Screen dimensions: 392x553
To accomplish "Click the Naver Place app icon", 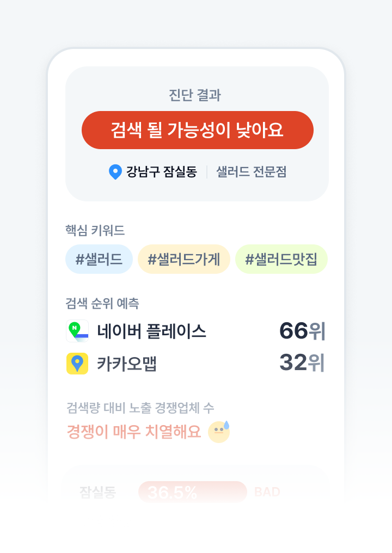I will [x=77, y=331].
